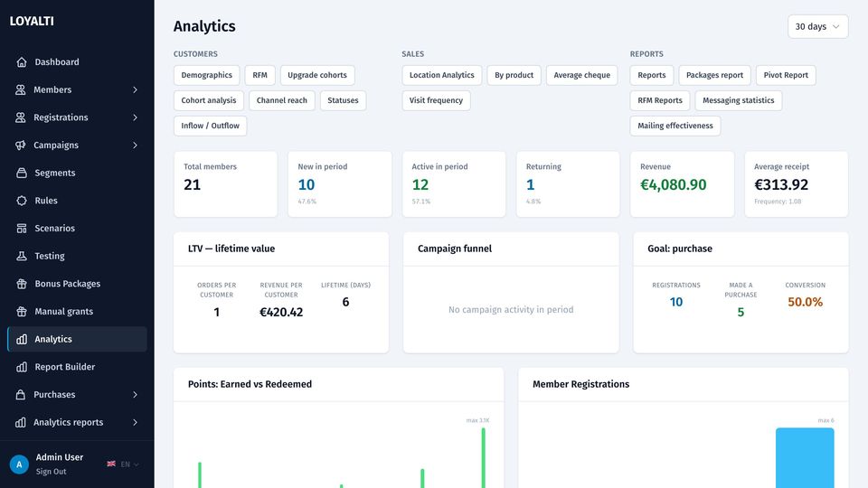The height and width of the screenshot is (488, 868).
Task: Open the Average cheque report
Action: tap(581, 75)
